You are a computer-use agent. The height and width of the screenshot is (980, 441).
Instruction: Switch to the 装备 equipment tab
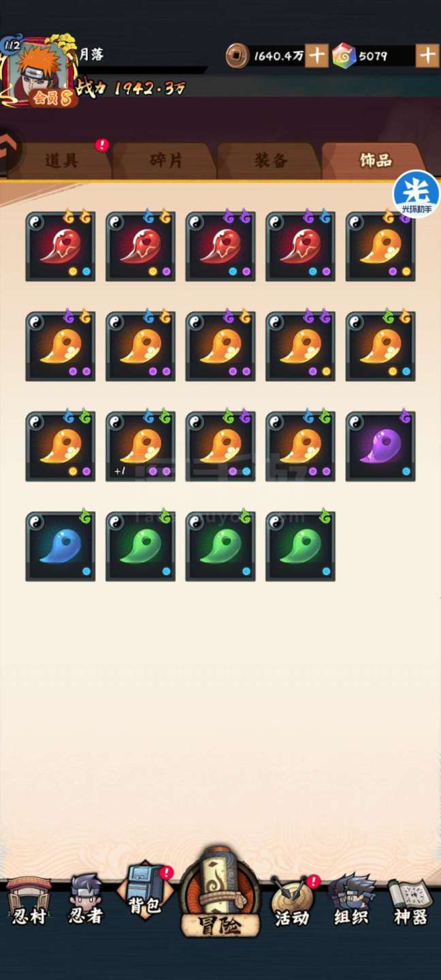click(271, 161)
